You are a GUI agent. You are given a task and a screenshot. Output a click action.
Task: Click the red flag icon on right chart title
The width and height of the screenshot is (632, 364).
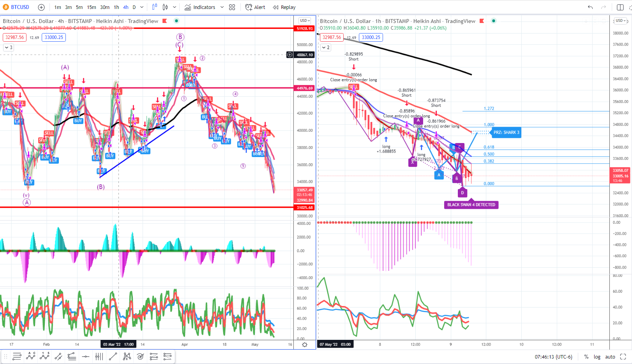[482, 21]
